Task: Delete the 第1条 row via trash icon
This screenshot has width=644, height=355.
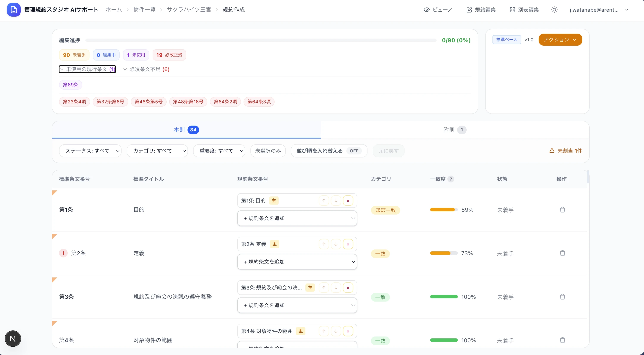Action: point(562,210)
